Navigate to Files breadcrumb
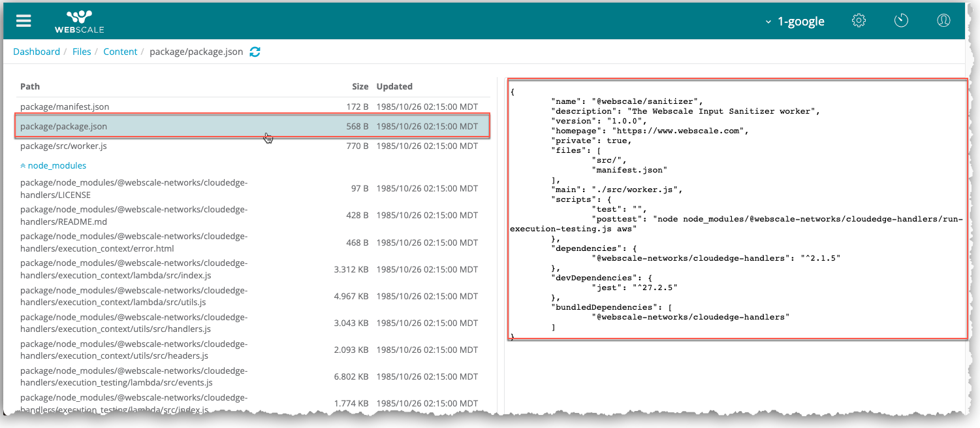Screen dimensions: 980x428 (x=82, y=52)
